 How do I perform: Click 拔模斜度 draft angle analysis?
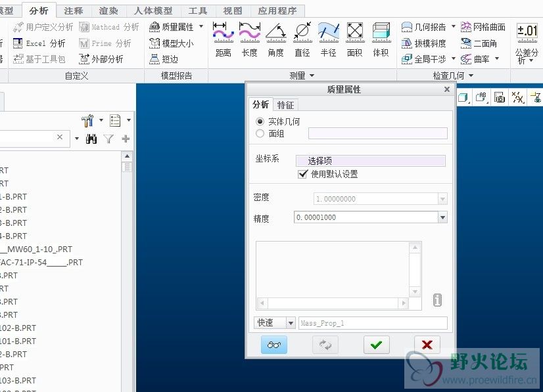tap(424, 43)
